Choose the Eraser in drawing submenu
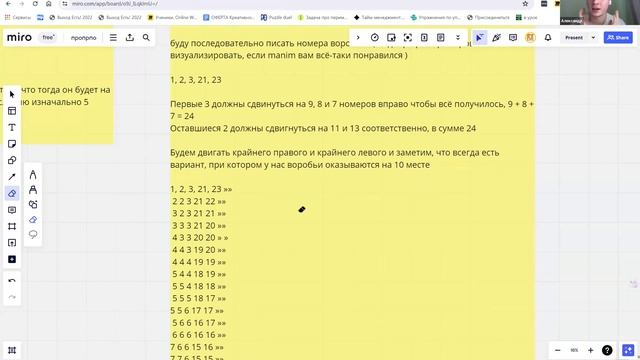 coord(33,220)
